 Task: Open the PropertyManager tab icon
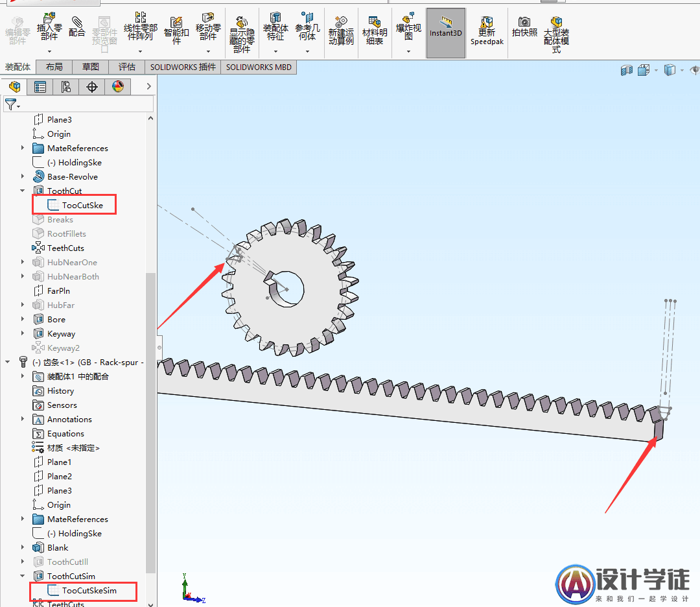point(40,87)
